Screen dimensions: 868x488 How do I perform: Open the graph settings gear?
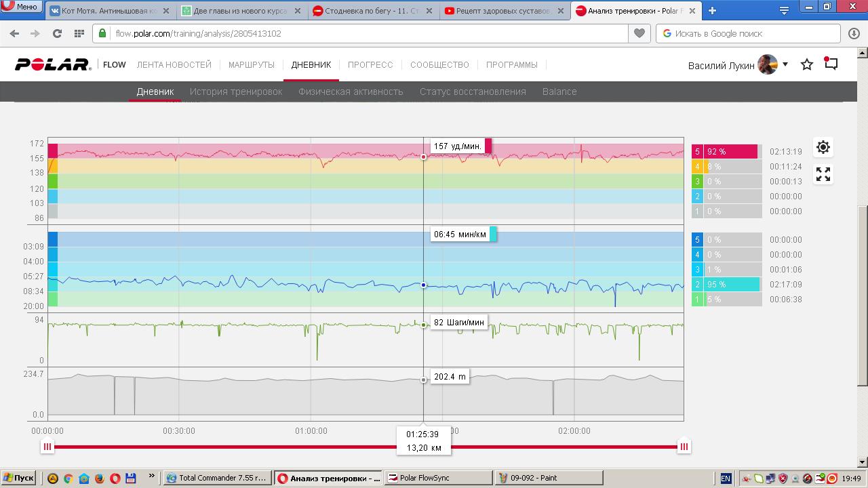pos(823,147)
